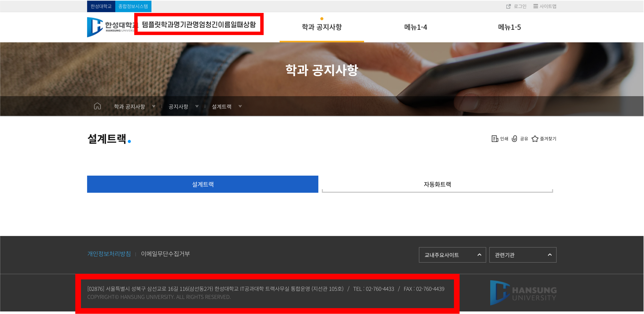Expand the 공지사항 breadcrumb dropdown

click(x=197, y=106)
